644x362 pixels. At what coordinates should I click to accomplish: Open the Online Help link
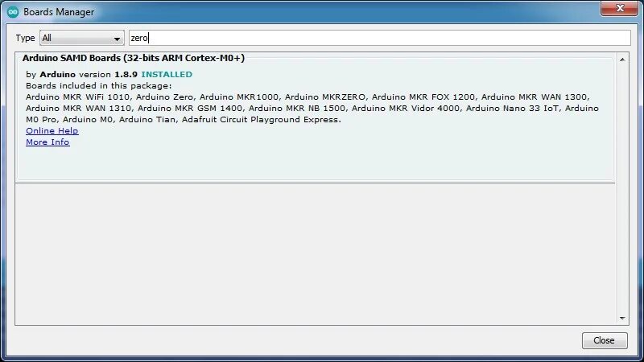pos(52,130)
